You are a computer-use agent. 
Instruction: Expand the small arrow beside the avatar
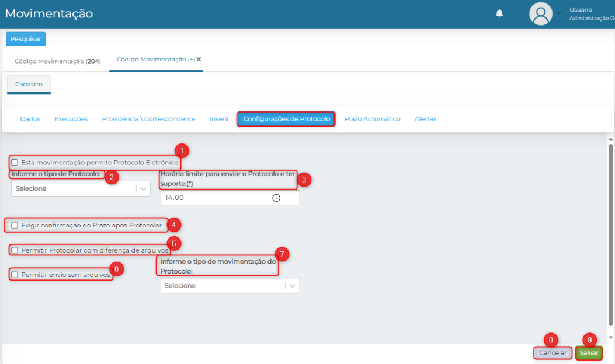tap(559, 13)
